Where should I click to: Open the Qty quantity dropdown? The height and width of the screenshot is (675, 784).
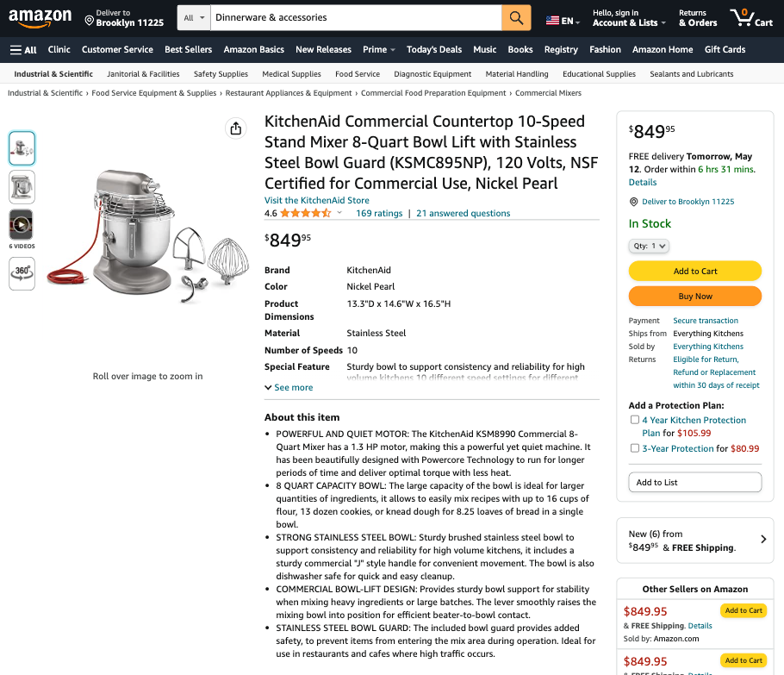coord(649,246)
